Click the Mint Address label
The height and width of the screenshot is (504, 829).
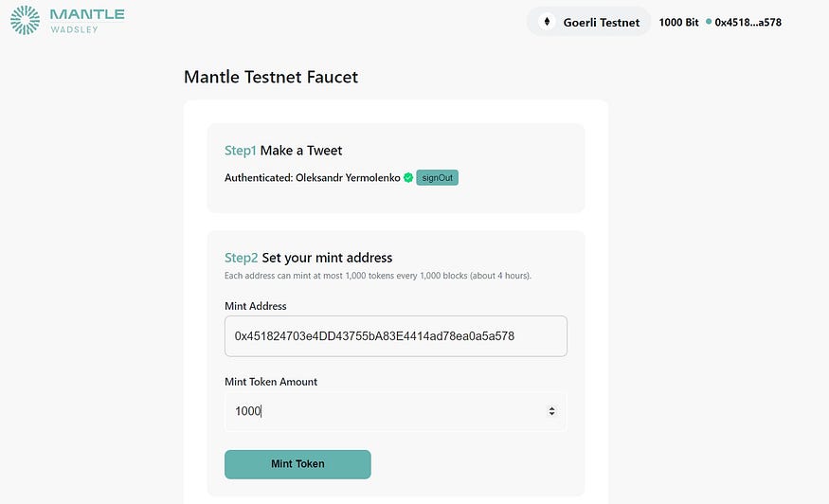[255, 306]
